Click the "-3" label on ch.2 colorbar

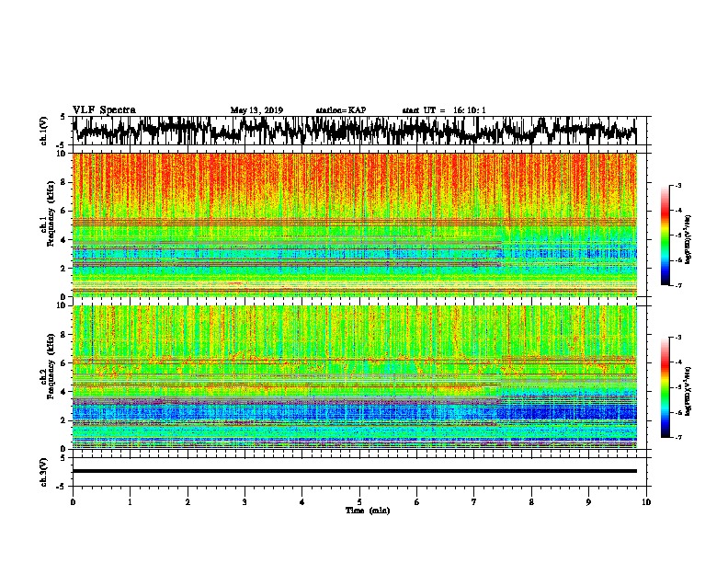tap(677, 338)
